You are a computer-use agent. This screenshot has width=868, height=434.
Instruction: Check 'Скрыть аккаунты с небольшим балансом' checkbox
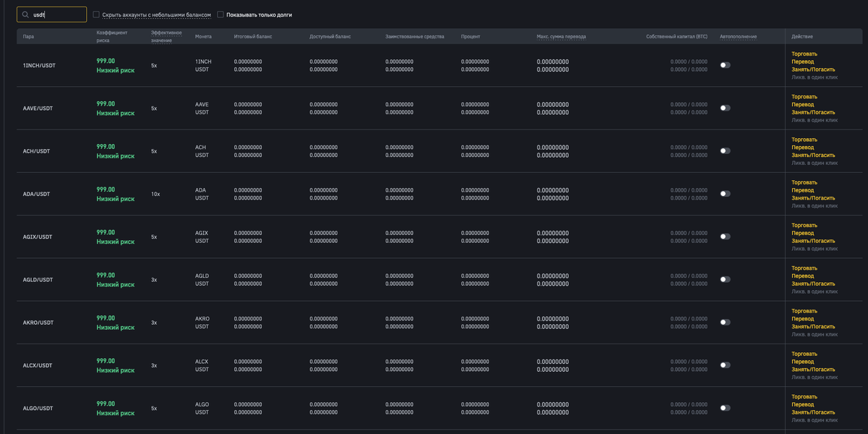pos(96,14)
